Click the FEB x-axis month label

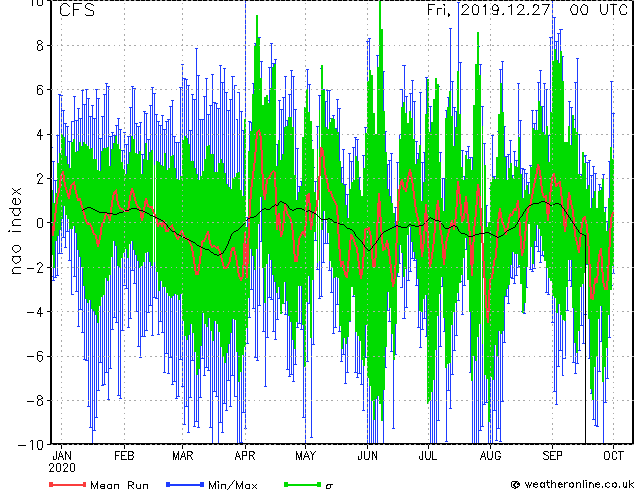point(124,456)
